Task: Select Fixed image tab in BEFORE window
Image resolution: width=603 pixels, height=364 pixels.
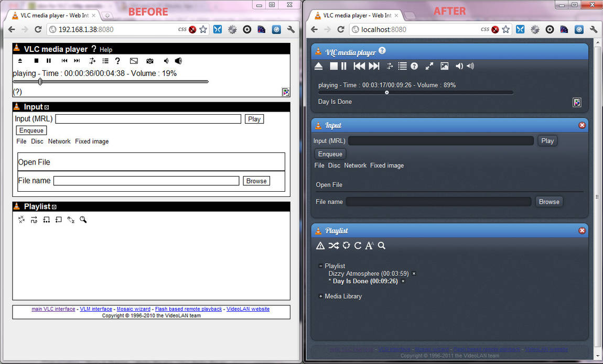Action: 92,141
